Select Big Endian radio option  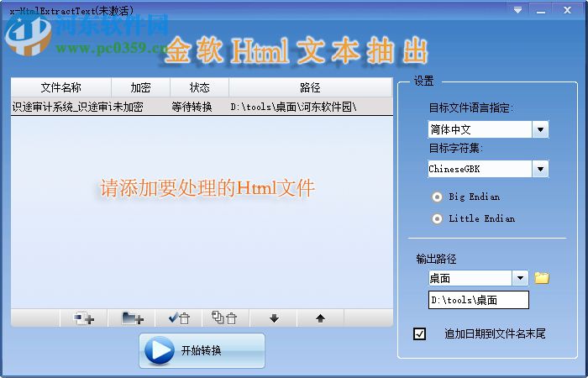(437, 197)
